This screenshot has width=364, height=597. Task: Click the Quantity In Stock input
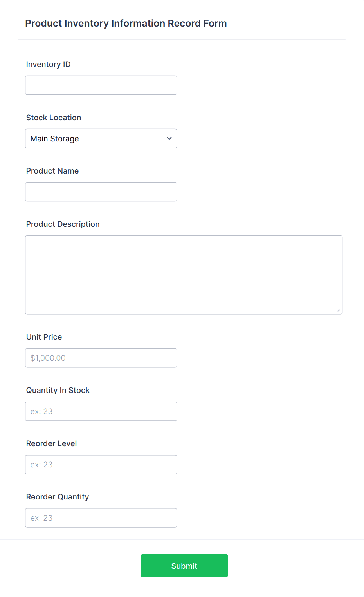pos(101,411)
